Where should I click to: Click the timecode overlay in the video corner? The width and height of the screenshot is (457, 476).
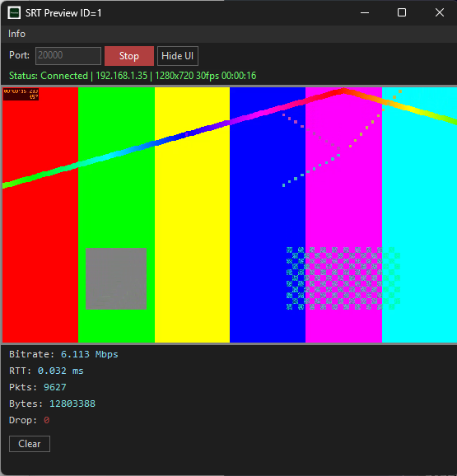pyautogui.click(x=21, y=94)
